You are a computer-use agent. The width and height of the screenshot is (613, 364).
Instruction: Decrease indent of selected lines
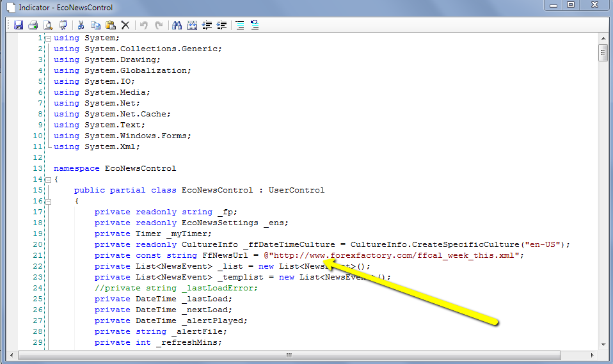click(207, 25)
